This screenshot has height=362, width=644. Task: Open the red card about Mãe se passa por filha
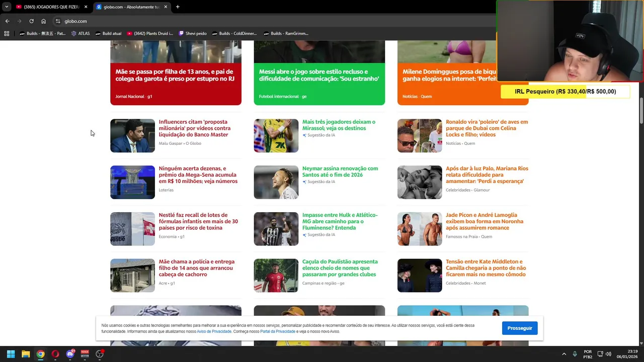click(x=176, y=73)
